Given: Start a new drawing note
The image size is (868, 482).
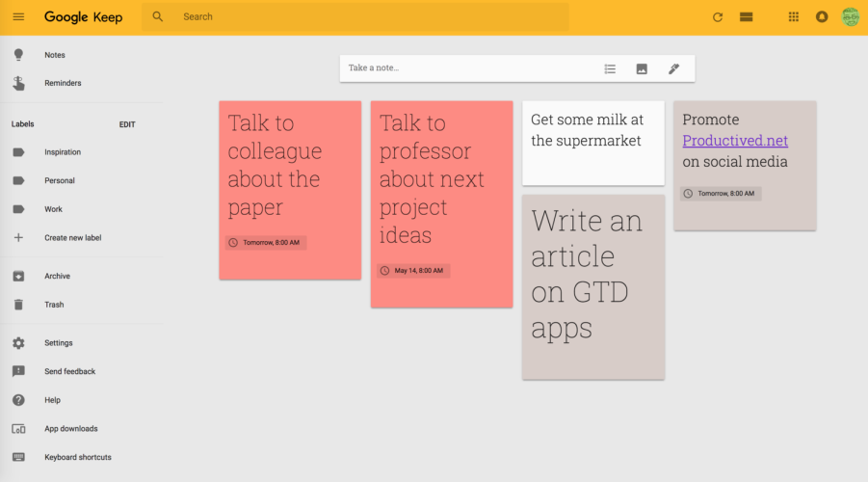Looking at the screenshot, I should pyautogui.click(x=673, y=68).
